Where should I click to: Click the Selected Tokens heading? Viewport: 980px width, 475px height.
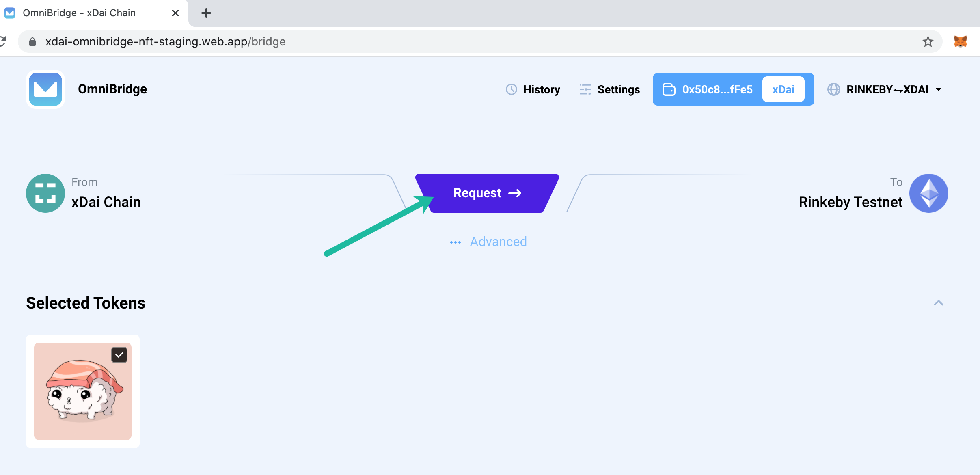point(86,303)
